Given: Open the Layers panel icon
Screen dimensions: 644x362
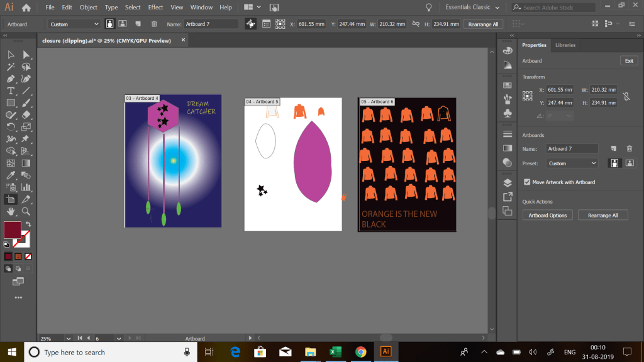Looking at the screenshot, I should pyautogui.click(x=508, y=183).
